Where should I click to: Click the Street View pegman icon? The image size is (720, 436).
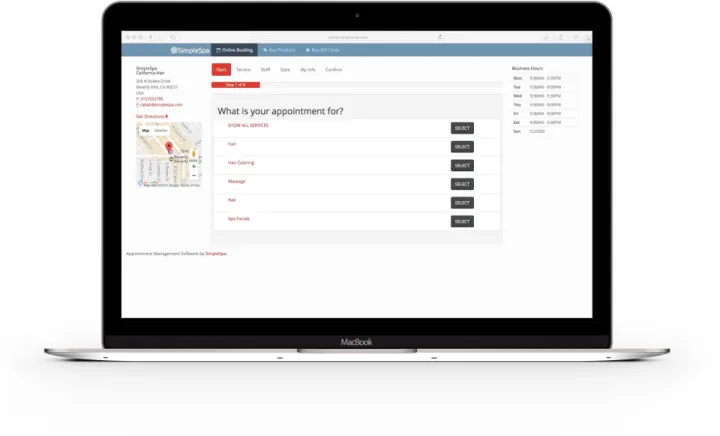(x=193, y=153)
